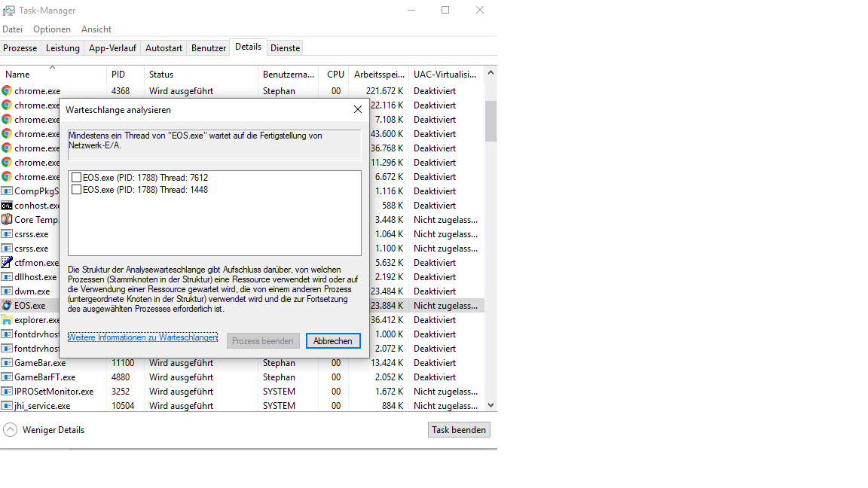The width and height of the screenshot is (868, 488).
Task: Click PID value 4880
Action: [x=121, y=377]
